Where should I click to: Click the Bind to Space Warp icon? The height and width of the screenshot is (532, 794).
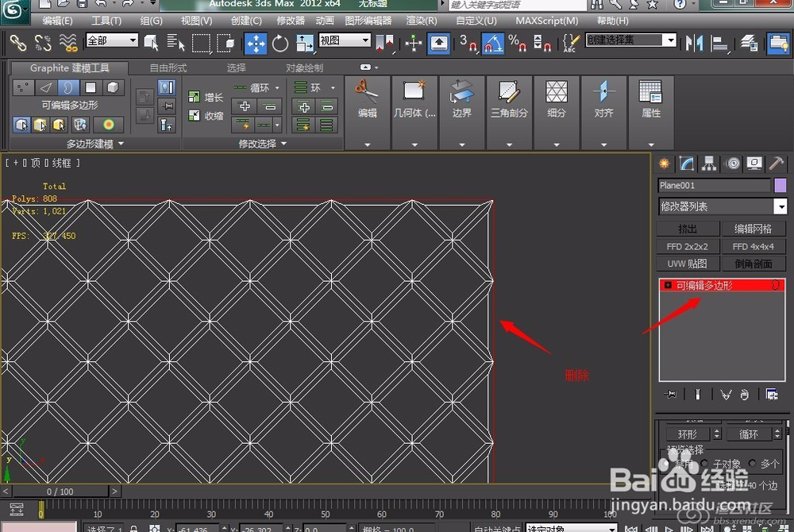(x=67, y=43)
